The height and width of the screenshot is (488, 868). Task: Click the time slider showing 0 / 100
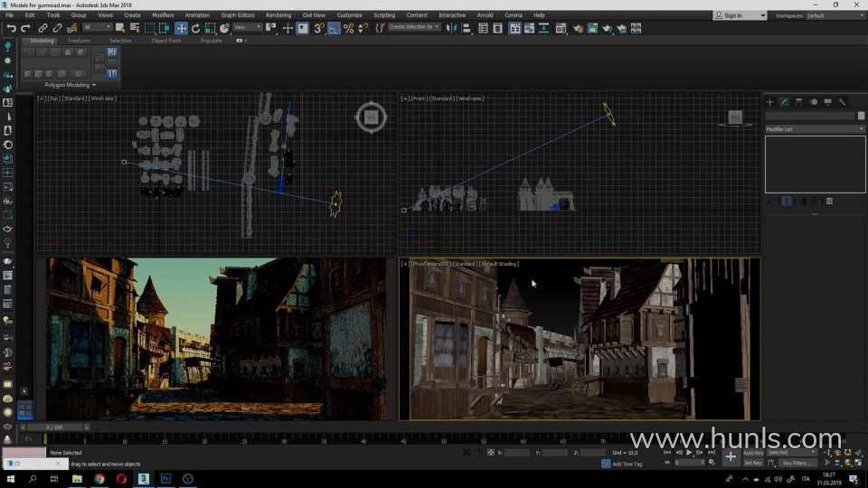click(x=55, y=427)
